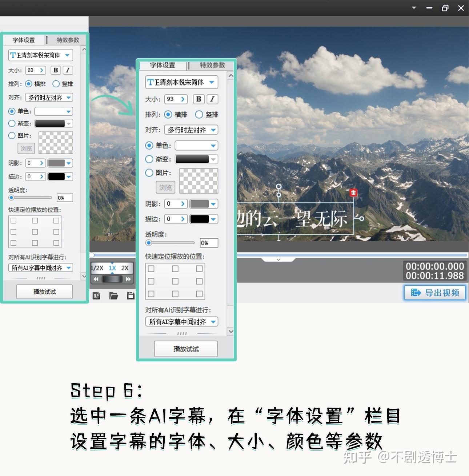Screen dimensions: 469x476
Task: Increase 阴影 shadow value arrow in enlarged panel
Action: pyautogui.click(x=183, y=204)
